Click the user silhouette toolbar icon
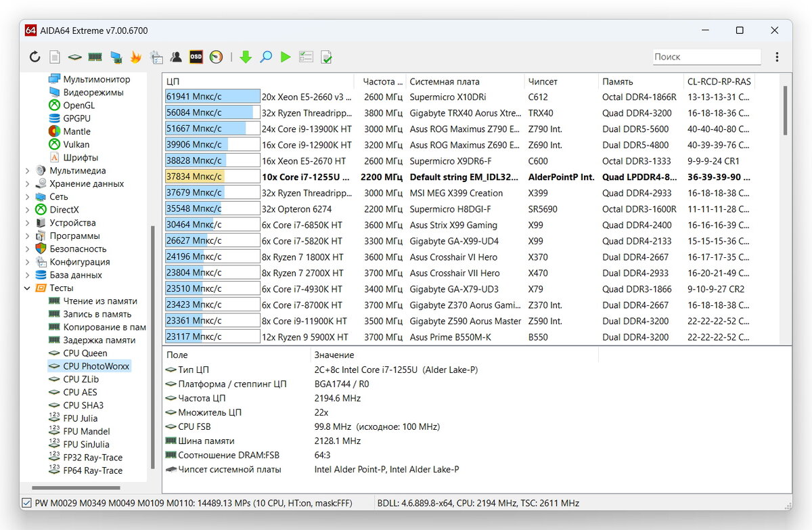 tap(176, 58)
